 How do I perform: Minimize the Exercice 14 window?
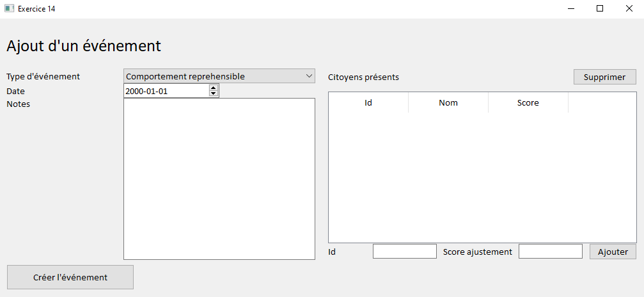tap(570, 8)
